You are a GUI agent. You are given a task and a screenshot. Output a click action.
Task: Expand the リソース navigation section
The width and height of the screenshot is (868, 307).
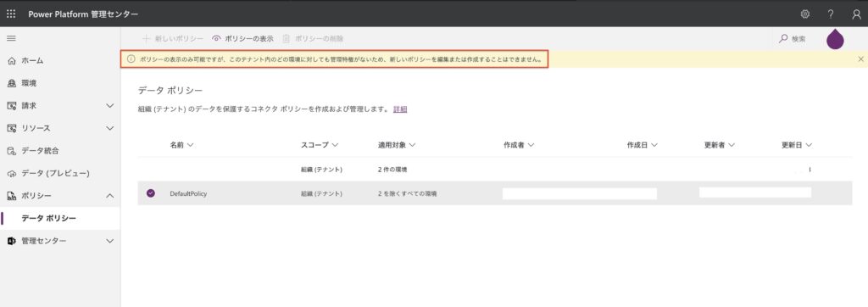pyautogui.click(x=109, y=128)
